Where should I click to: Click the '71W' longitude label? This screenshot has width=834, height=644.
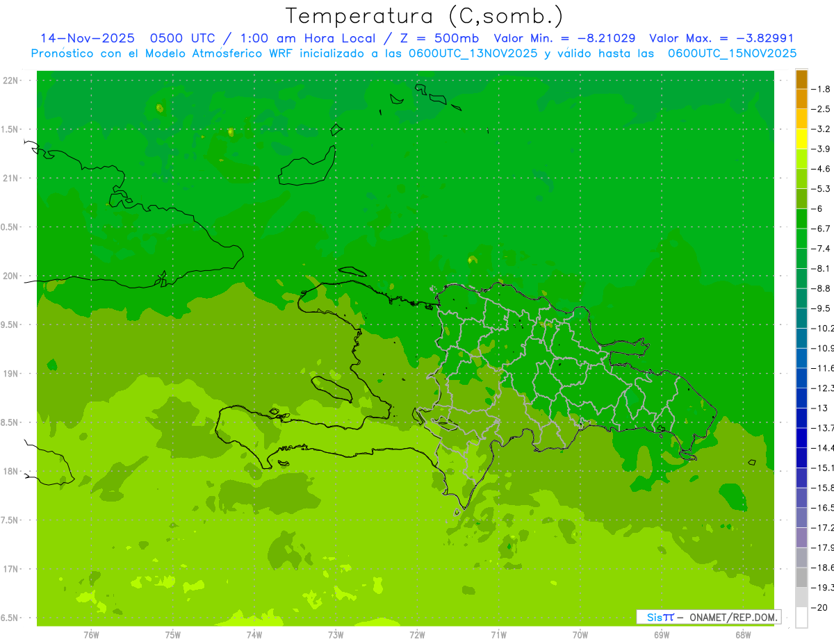pyautogui.click(x=498, y=635)
